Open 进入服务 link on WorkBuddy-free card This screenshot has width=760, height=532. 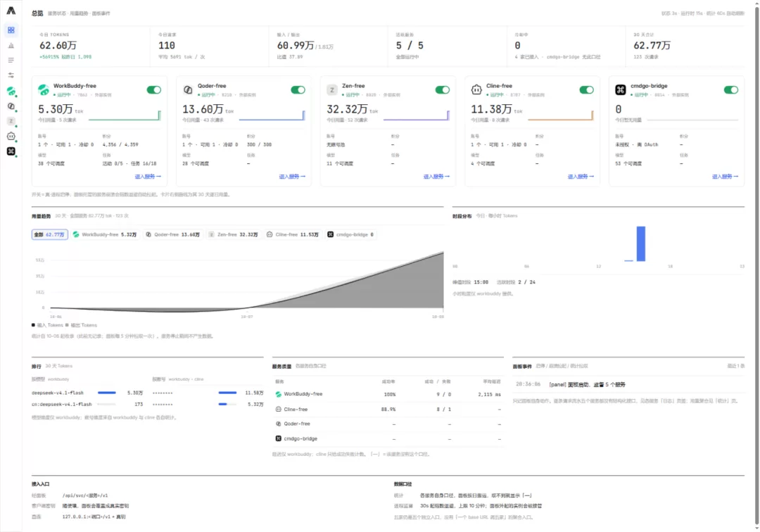pos(148,177)
